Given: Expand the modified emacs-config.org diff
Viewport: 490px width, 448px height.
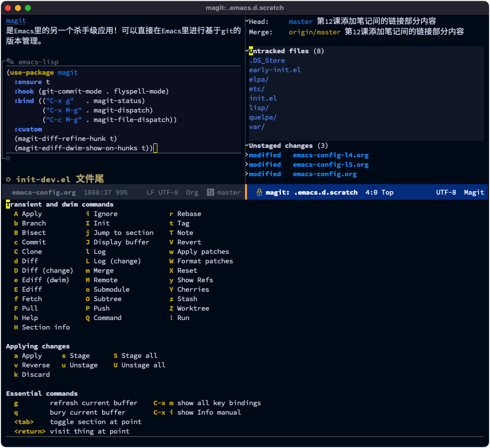Looking at the screenshot, I should 247,174.
